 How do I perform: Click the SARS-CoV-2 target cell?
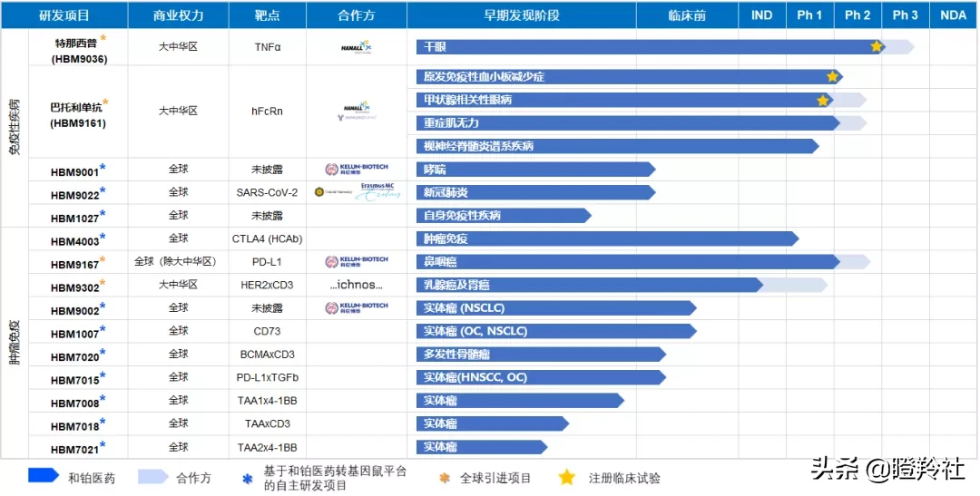point(268,192)
